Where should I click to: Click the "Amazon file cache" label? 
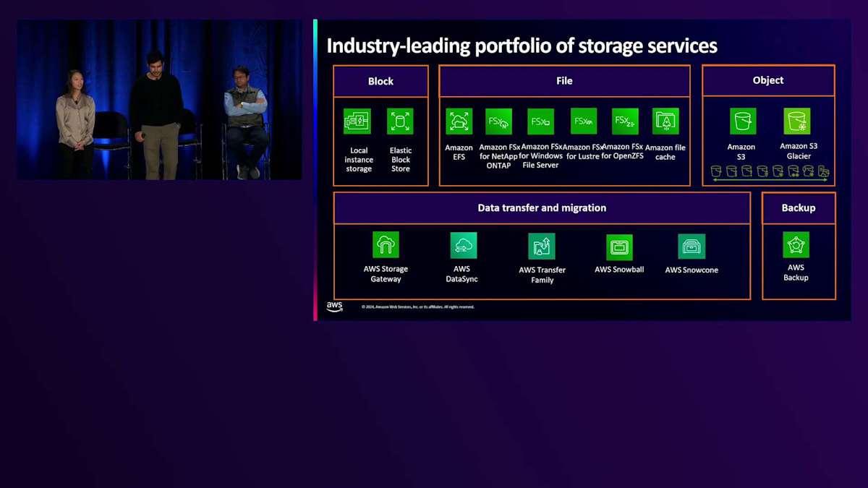point(665,152)
